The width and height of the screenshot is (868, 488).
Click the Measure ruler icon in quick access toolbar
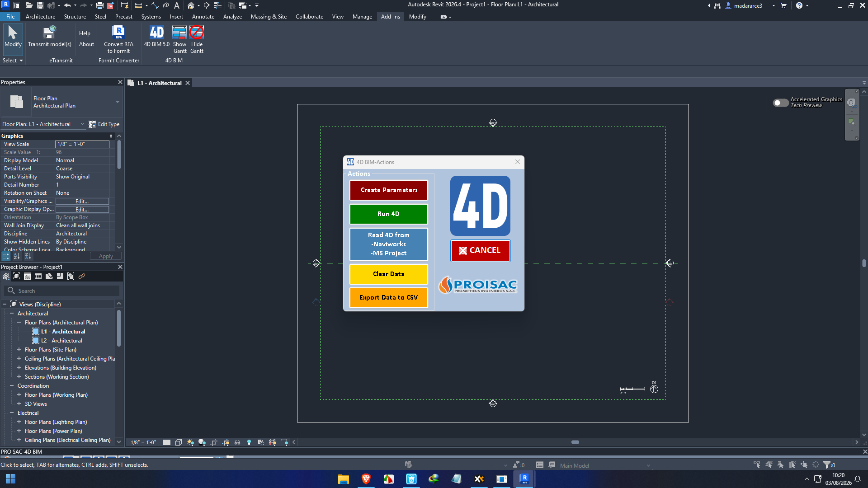139,5
